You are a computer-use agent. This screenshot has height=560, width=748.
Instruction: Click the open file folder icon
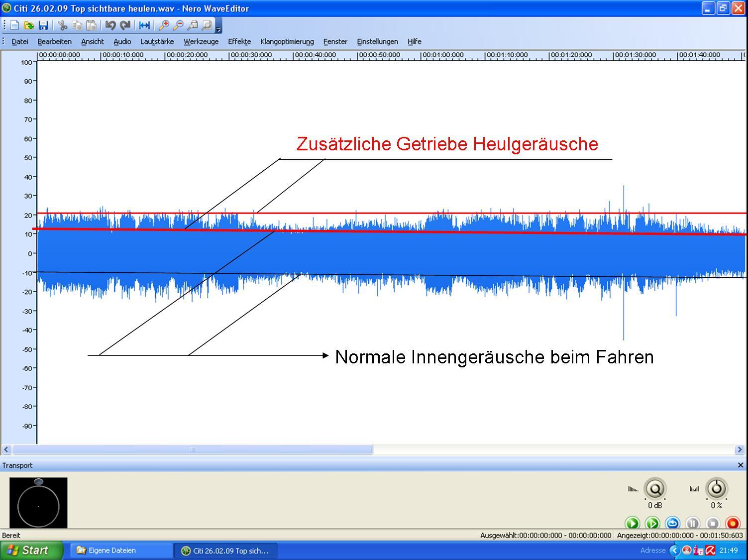pos(29,25)
